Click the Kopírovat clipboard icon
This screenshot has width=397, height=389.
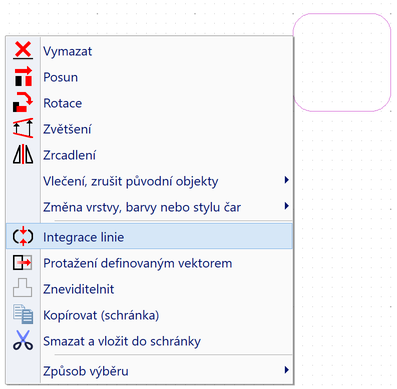click(x=23, y=314)
